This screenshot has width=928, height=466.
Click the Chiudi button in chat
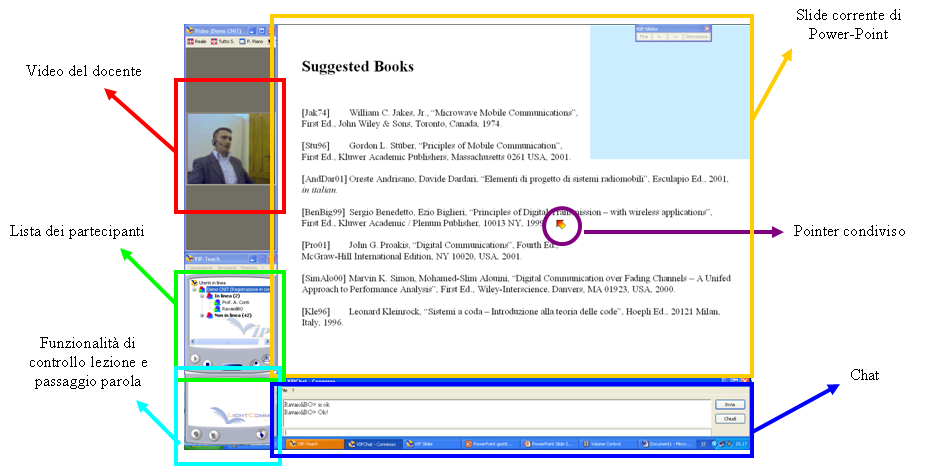730,419
